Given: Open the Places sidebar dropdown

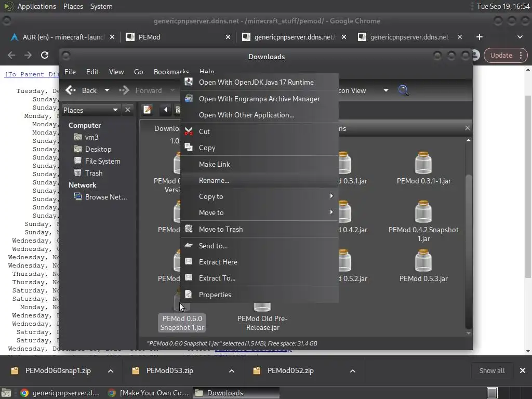Looking at the screenshot, I should (90, 110).
